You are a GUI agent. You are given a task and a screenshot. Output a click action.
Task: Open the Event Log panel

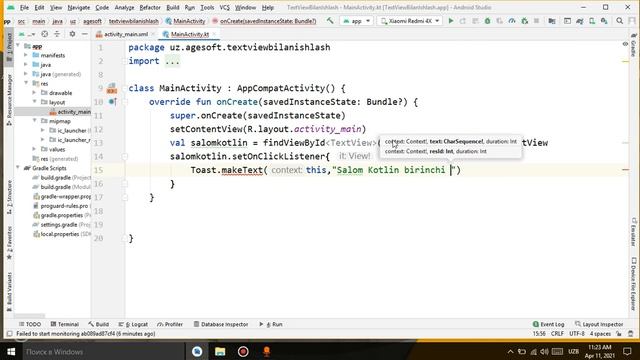pyautogui.click(x=549, y=324)
